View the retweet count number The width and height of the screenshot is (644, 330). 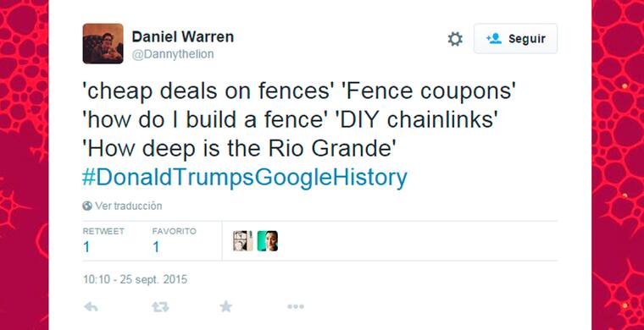[86, 247]
